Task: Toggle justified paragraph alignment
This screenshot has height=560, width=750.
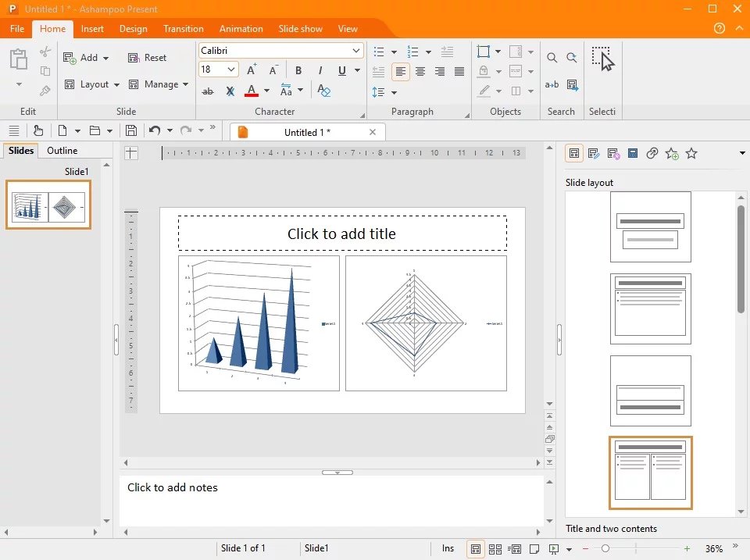Action: point(459,72)
